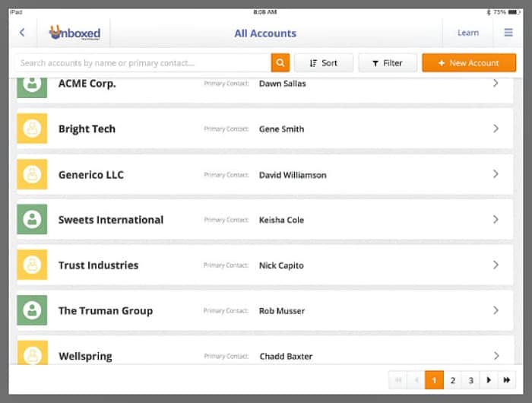Expand the ACME Corp. row chevron
This screenshot has height=403, width=532.
(496, 83)
